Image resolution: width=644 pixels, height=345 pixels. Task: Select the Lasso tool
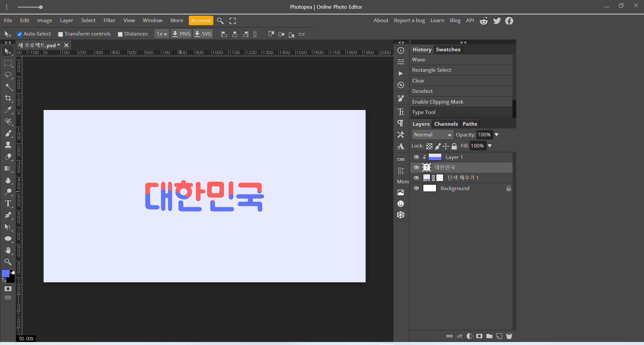8,75
